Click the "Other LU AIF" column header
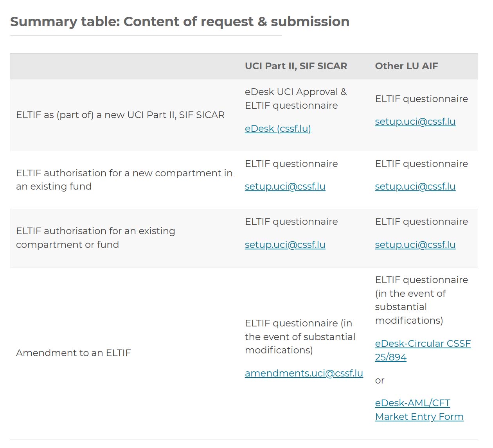Viewport: 493px width, 448px height. [x=406, y=66]
